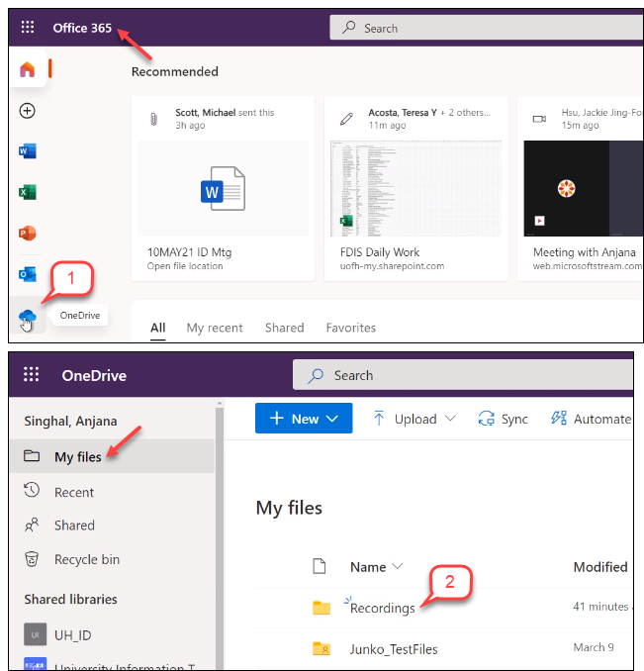Switch to the Favorites tab

(350, 328)
